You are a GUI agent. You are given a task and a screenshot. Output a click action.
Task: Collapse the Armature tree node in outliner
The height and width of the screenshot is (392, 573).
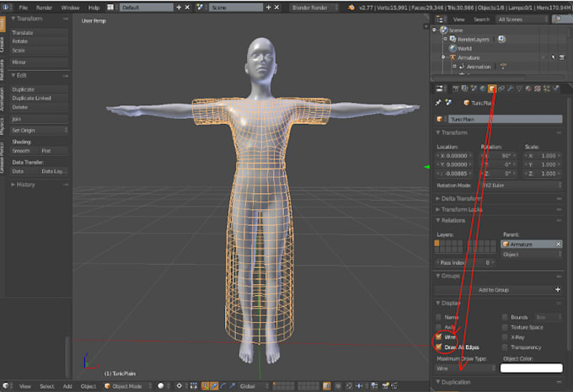[443, 57]
